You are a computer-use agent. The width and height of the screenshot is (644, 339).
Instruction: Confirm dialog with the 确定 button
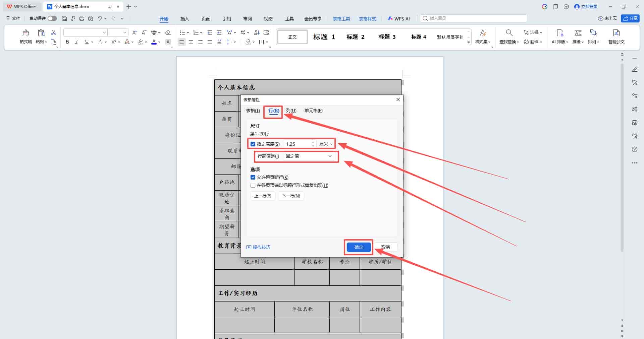pyautogui.click(x=359, y=247)
